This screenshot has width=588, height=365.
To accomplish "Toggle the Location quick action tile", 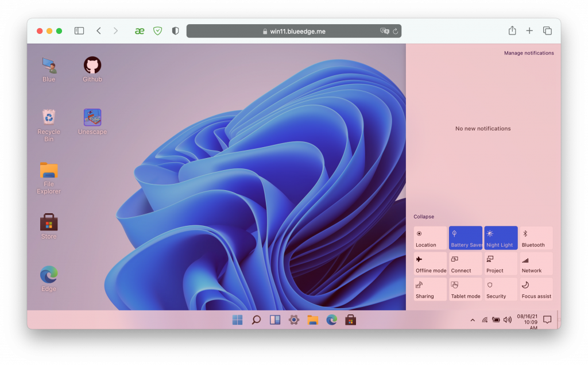I will [430, 238].
